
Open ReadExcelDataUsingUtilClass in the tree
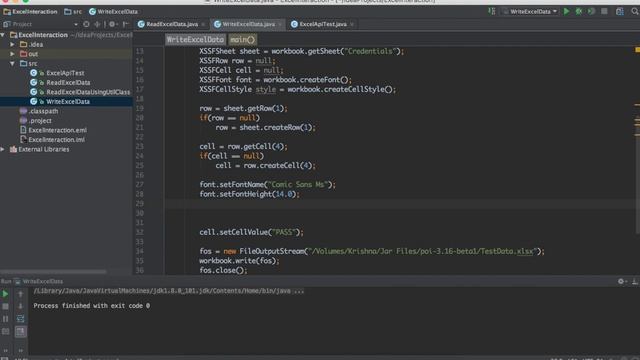[88, 92]
